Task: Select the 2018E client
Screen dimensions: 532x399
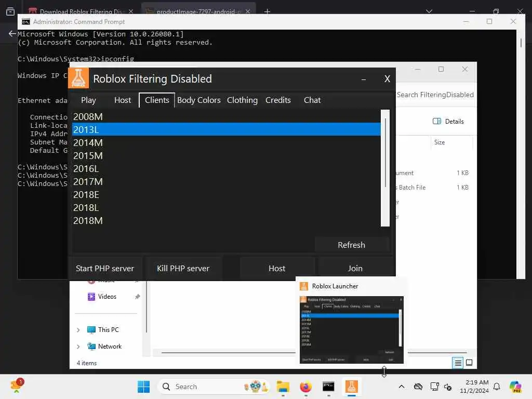Action: (x=227, y=194)
